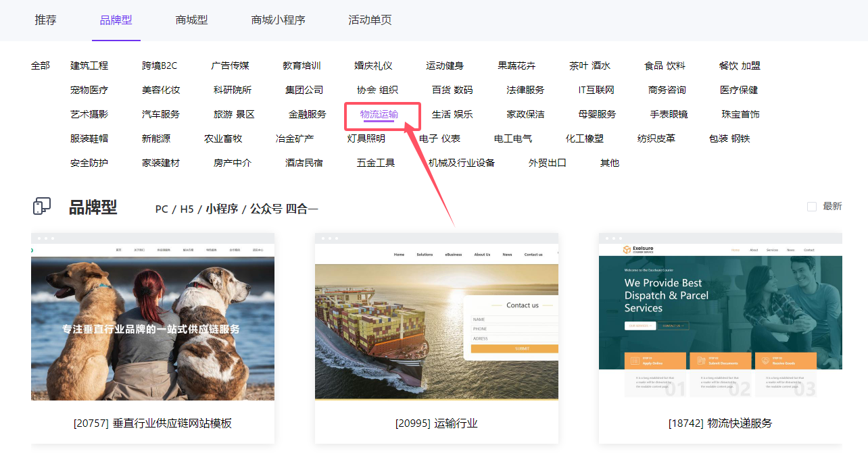
Task: Open the Exelsure courier template thumbnail
Action: [721, 317]
